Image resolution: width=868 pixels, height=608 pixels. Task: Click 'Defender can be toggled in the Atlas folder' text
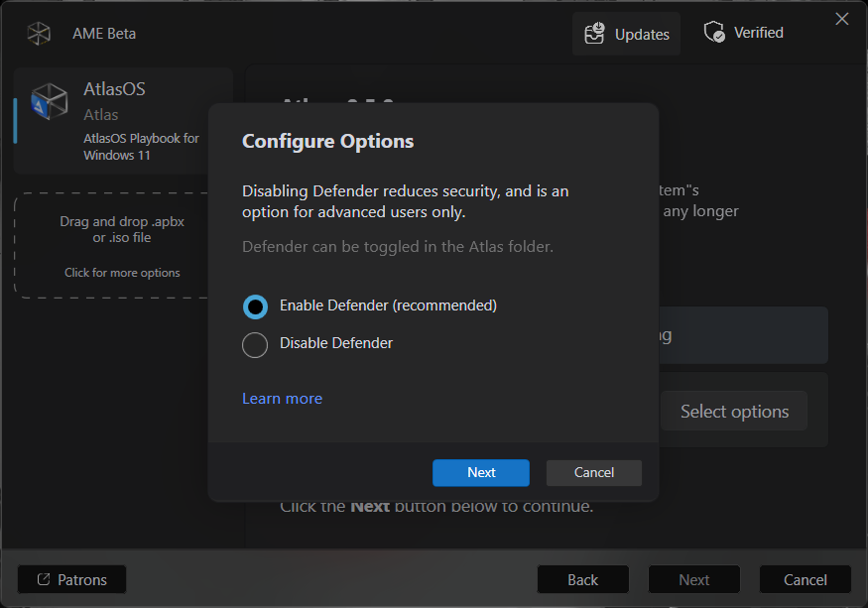coord(398,246)
